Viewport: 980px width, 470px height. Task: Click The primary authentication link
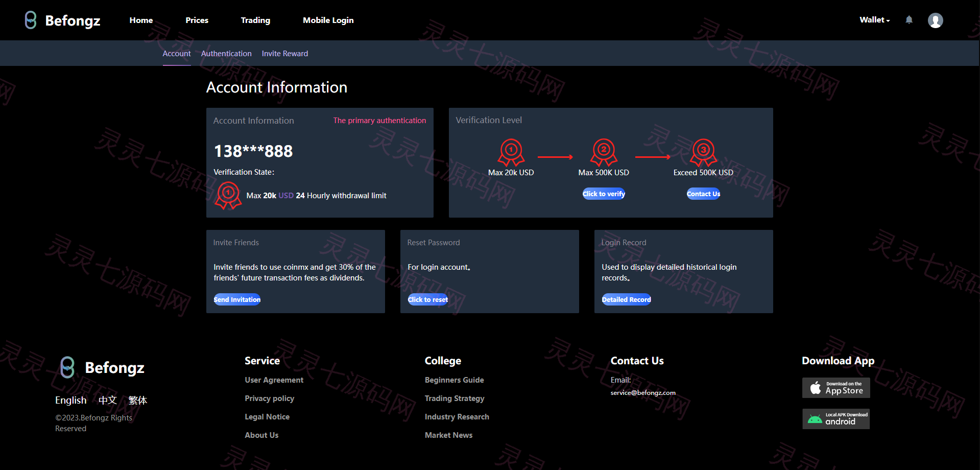(x=379, y=121)
